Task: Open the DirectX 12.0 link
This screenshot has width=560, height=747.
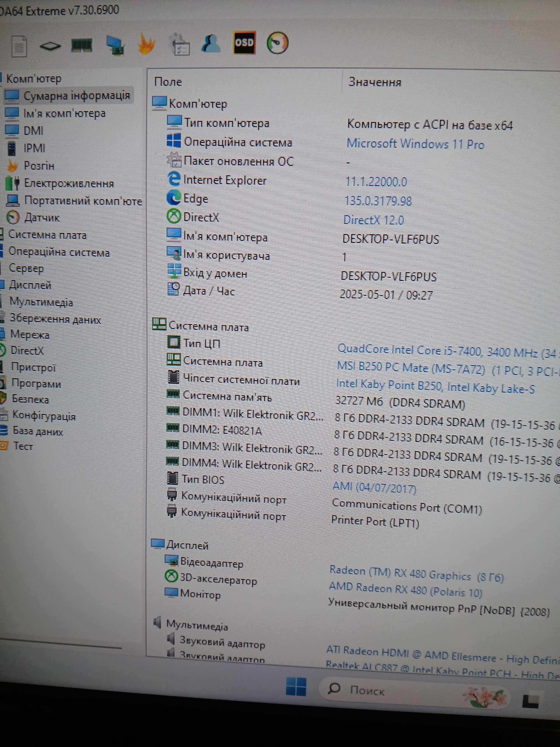Action: point(373,220)
